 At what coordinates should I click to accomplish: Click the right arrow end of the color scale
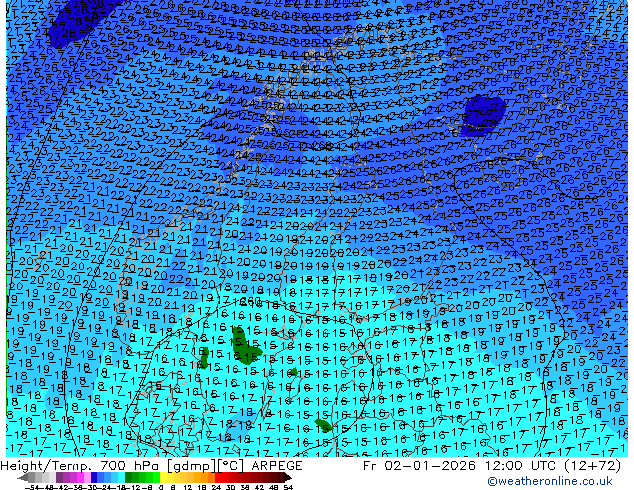pos(287,478)
